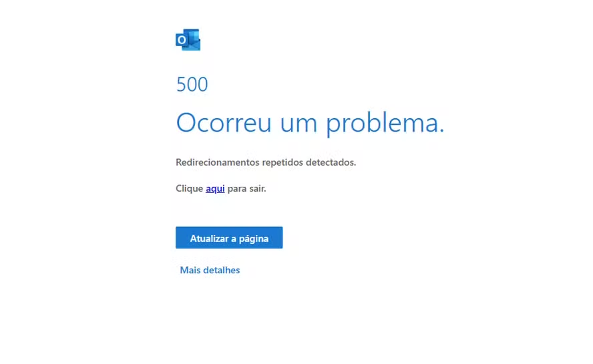This screenshot has height=364, width=593.
Task: Click the word "problema." in the heading
Action: [x=385, y=124]
